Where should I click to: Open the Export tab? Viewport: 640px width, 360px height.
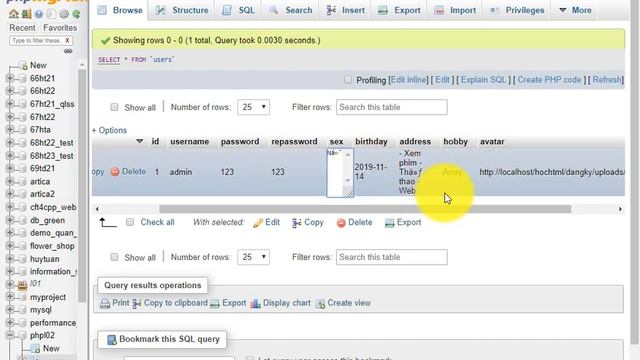pyautogui.click(x=399, y=10)
